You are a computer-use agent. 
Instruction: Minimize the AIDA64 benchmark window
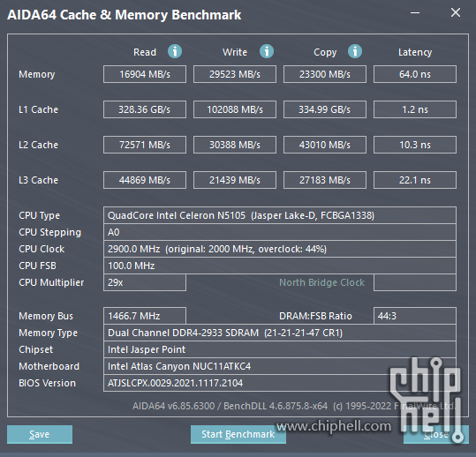click(x=415, y=12)
